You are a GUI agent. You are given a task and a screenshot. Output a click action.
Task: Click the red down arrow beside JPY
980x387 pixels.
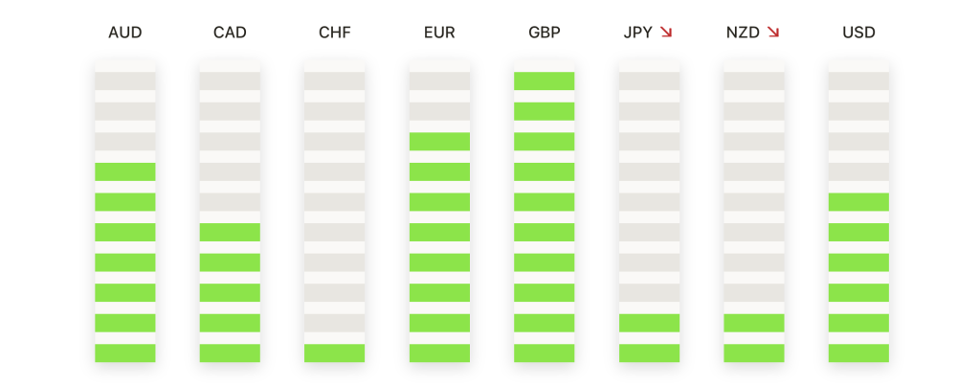pyautogui.click(x=666, y=33)
